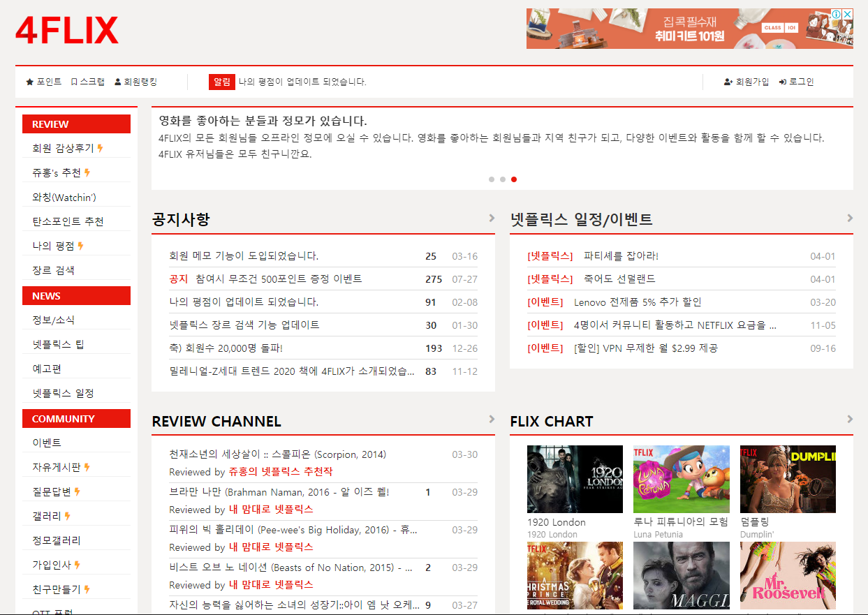The height and width of the screenshot is (615, 868).
Task: Open review 스콜피온 (Scorpion, 2014)
Action: (x=277, y=454)
